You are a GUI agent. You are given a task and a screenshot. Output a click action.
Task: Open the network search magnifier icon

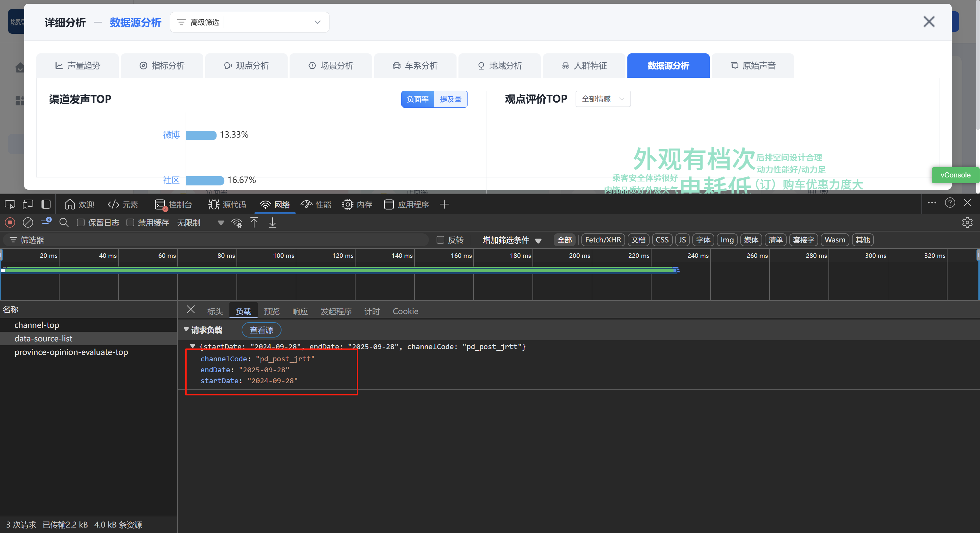tap(64, 222)
